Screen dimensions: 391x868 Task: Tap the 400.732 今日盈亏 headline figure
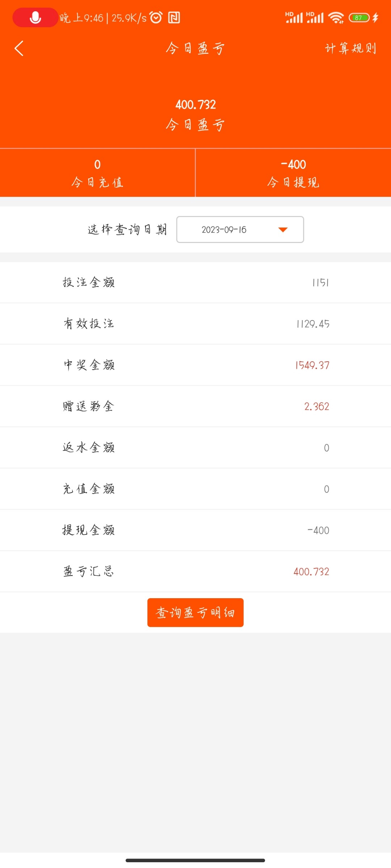(195, 105)
